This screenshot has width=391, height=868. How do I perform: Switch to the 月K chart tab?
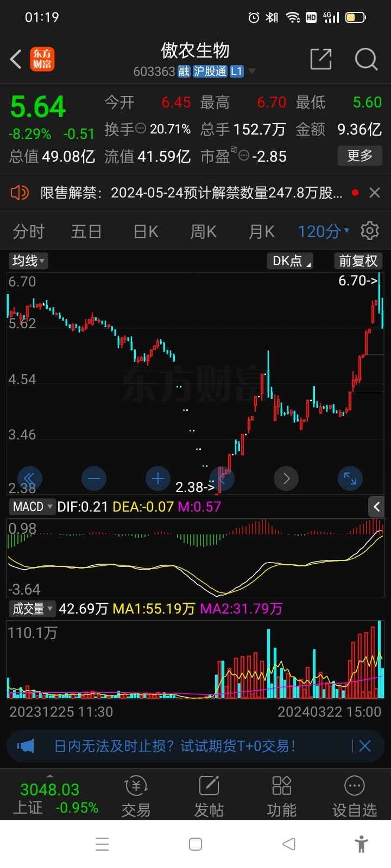pos(261,232)
